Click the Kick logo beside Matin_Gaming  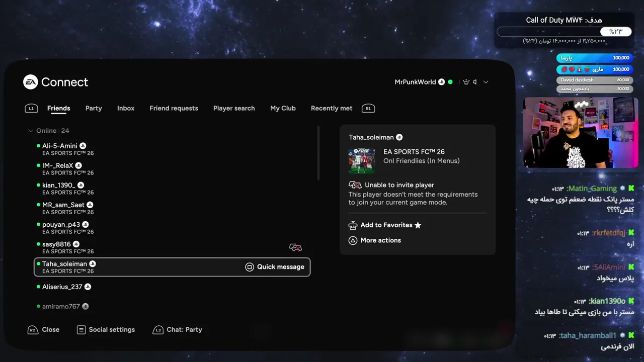(x=631, y=189)
